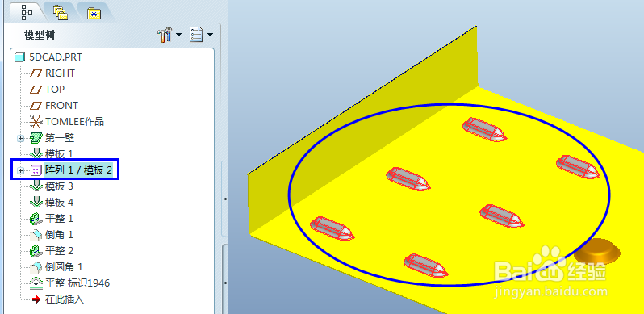Click the 平整 2 flat wall icon

(36, 251)
